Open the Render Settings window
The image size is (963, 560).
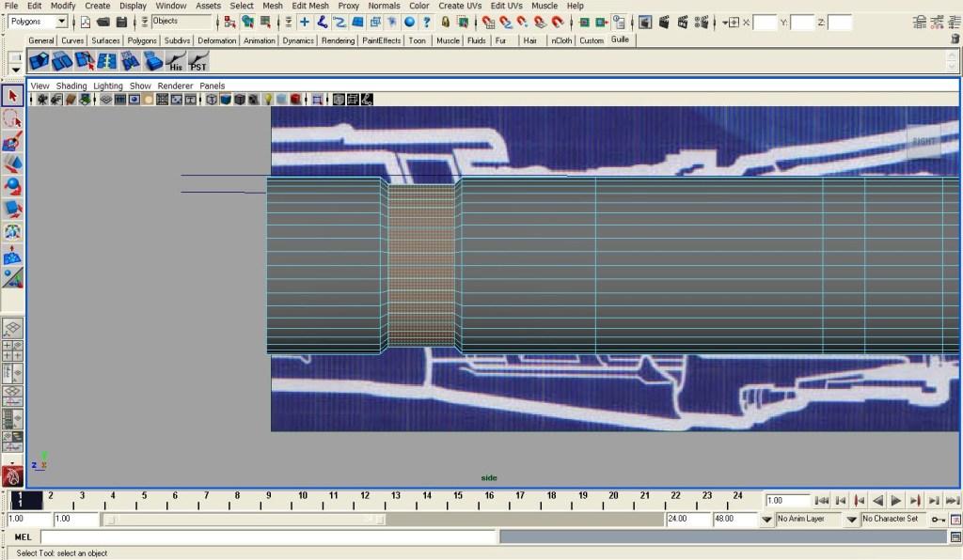point(701,23)
